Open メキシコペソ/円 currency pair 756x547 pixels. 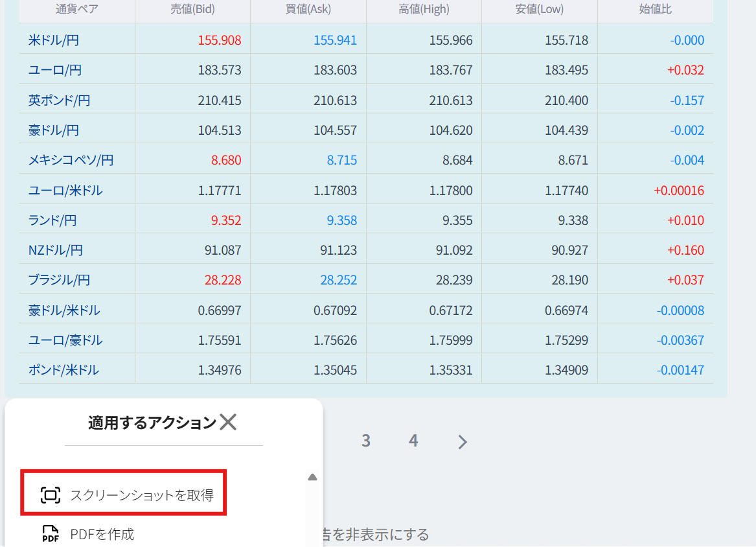pyautogui.click(x=71, y=160)
